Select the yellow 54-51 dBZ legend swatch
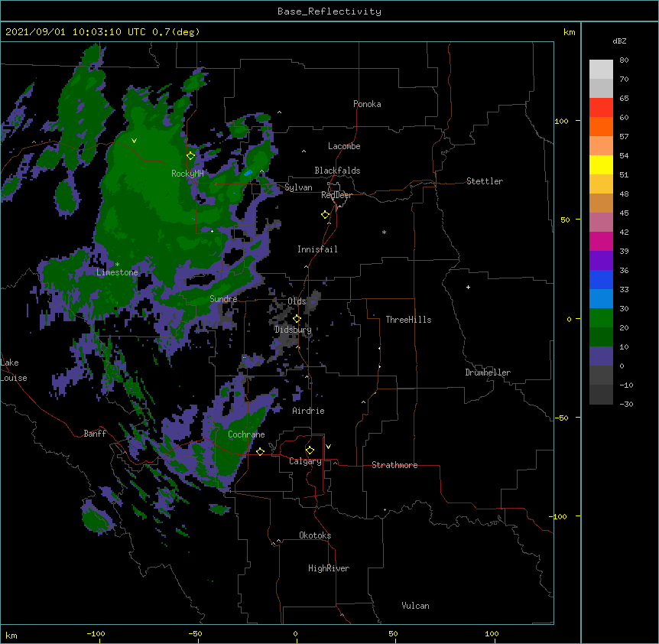Screen dimensions: 659x644 [x=601, y=164]
